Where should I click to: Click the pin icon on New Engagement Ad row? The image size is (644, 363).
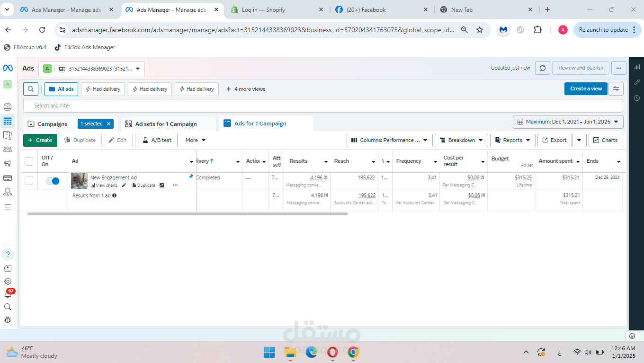(191, 177)
